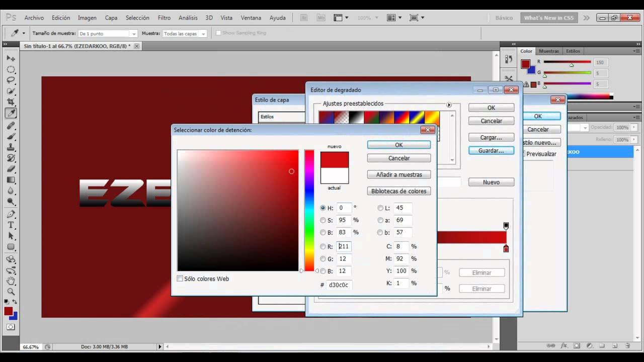Select the Hand tool
The height and width of the screenshot is (362, 644).
click(11, 281)
